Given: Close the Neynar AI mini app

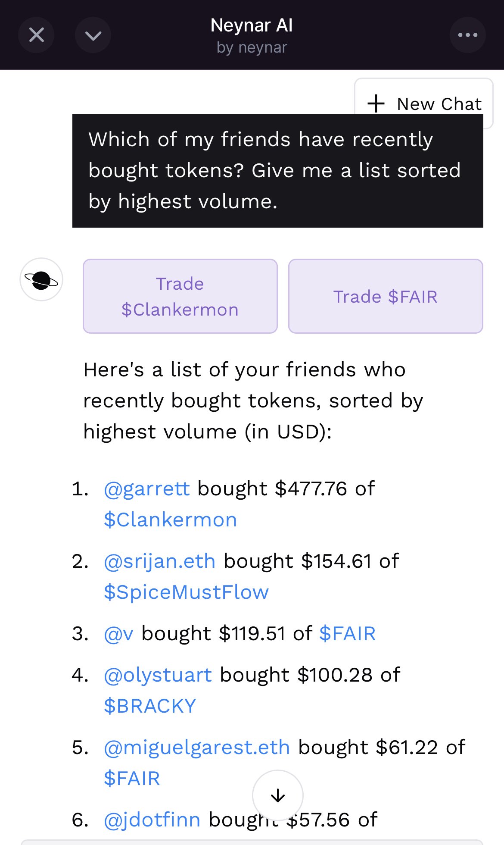Looking at the screenshot, I should click(x=36, y=35).
